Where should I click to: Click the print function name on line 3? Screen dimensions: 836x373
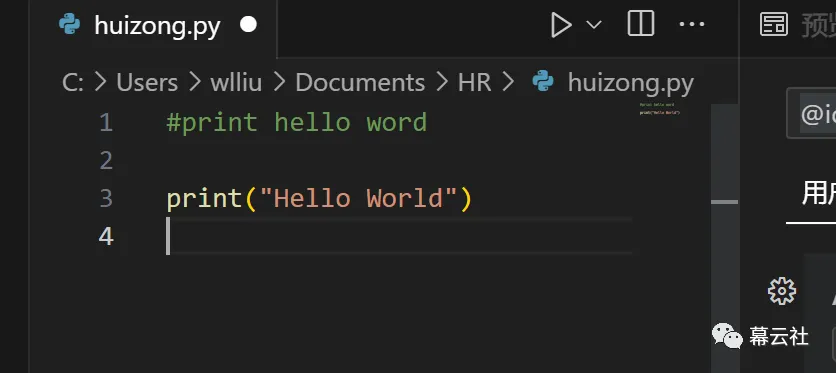pos(205,199)
